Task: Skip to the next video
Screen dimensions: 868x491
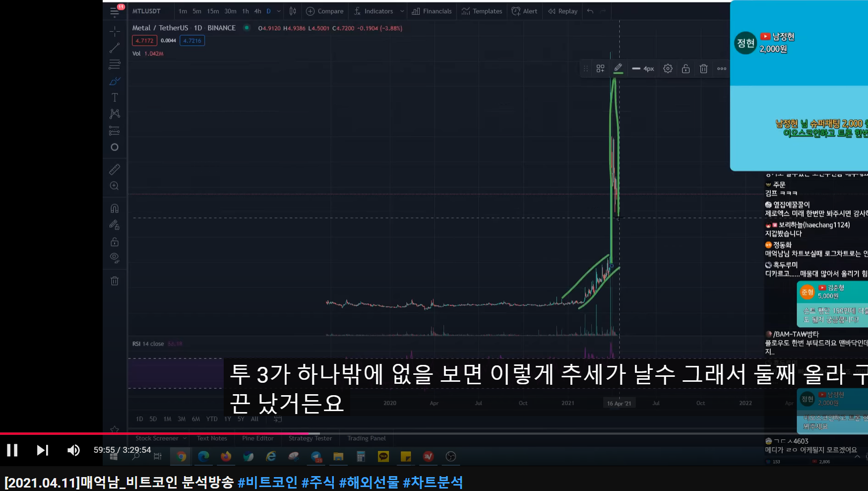Action: tap(43, 450)
